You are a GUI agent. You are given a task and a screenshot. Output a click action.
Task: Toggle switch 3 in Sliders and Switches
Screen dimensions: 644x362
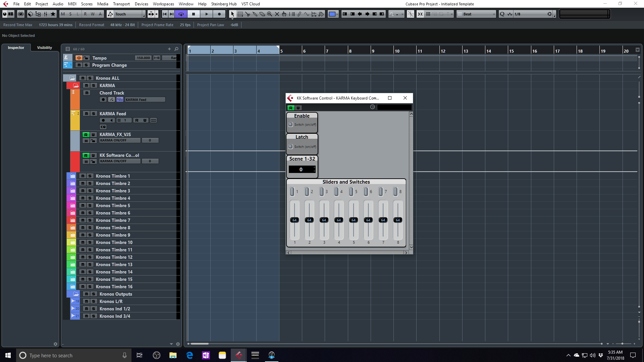[x=322, y=191]
